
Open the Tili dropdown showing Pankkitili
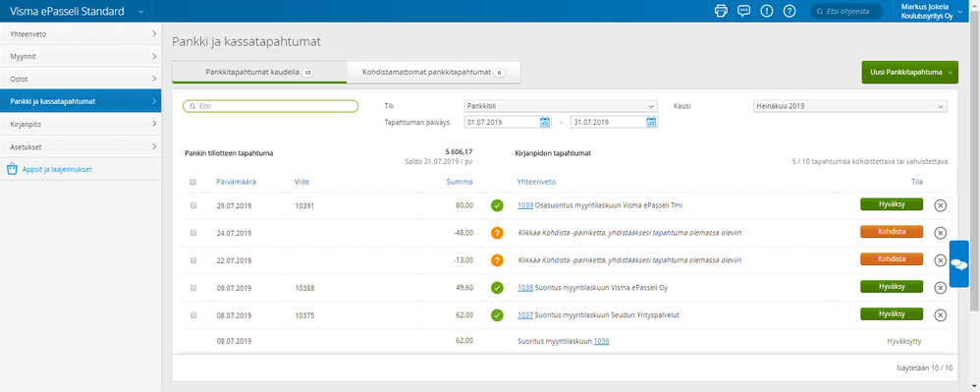(561, 106)
